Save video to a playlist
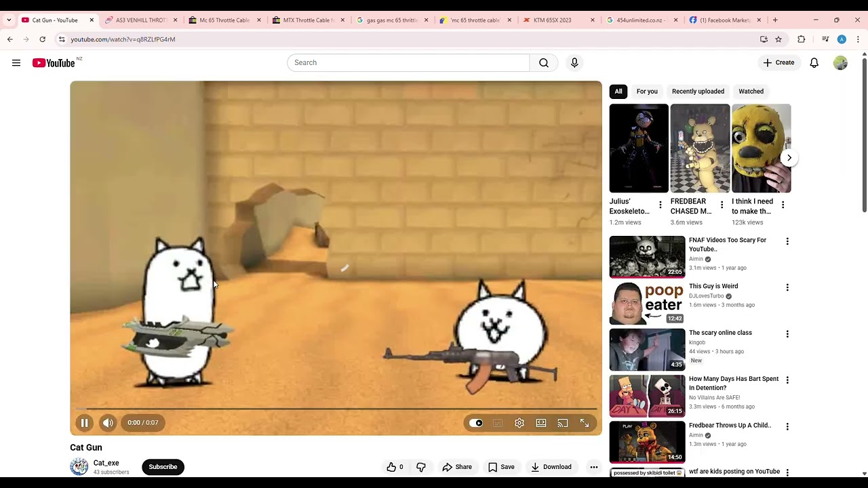This screenshot has width=868, height=488. (501, 467)
